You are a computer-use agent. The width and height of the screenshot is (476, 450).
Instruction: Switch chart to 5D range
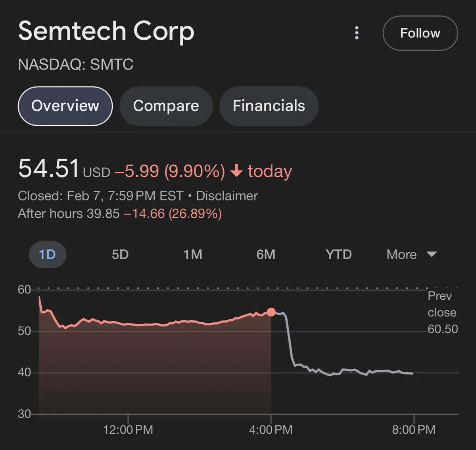[120, 254]
